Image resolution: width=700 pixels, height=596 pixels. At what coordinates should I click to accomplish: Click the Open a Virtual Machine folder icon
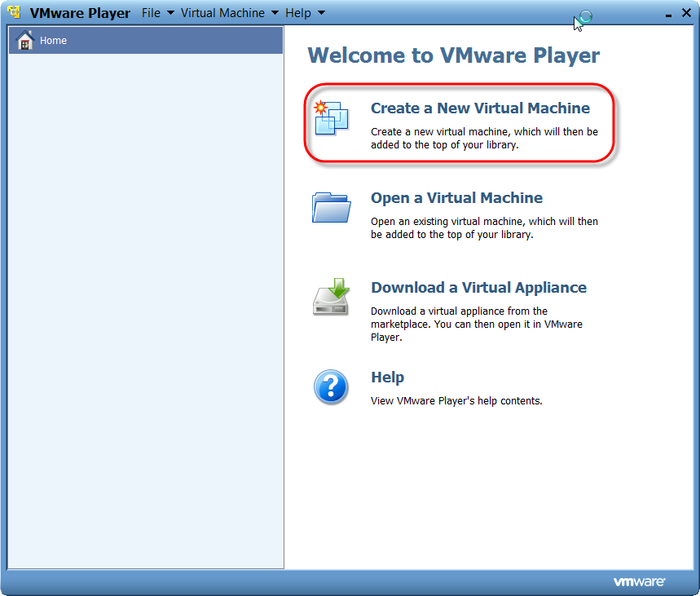pyautogui.click(x=331, y=207)
